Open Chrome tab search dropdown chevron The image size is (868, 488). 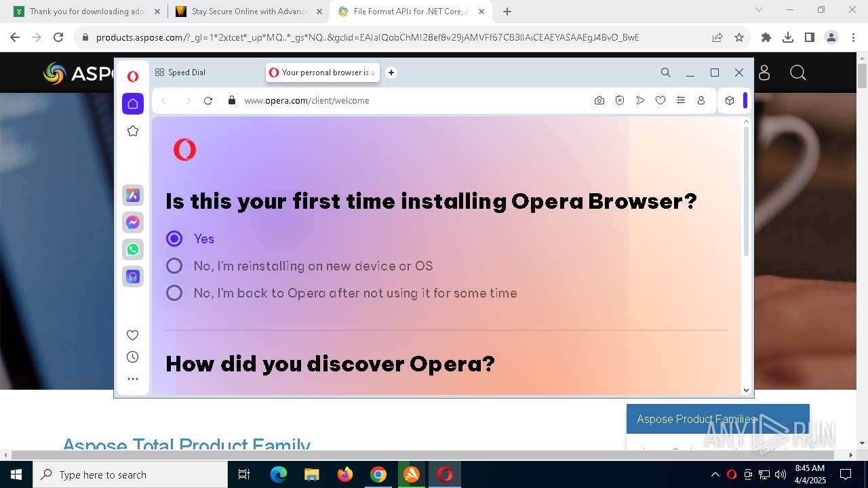tap(759, 10)
